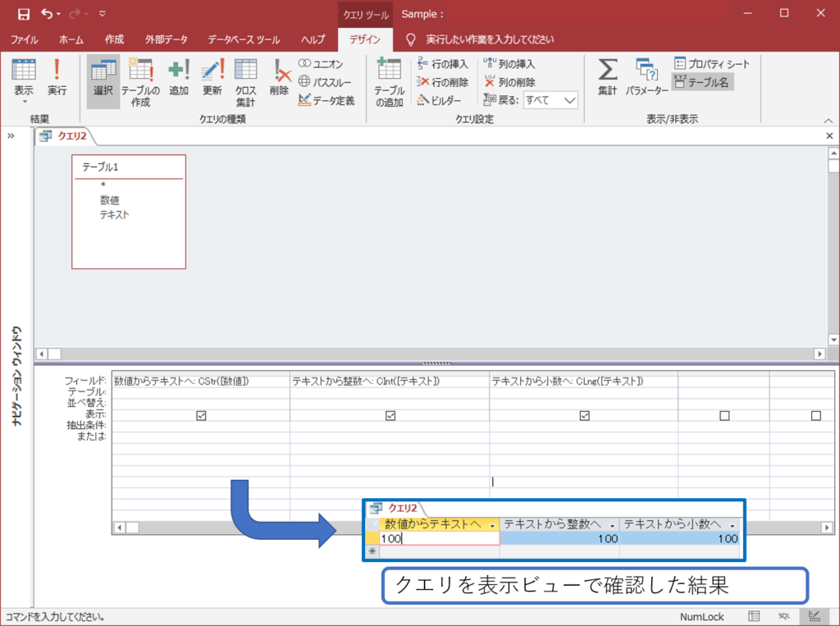The image size is (840, 626).
Task: Open the データベース ツール tab
Action: pyautogui.click(x=244, y=39)
